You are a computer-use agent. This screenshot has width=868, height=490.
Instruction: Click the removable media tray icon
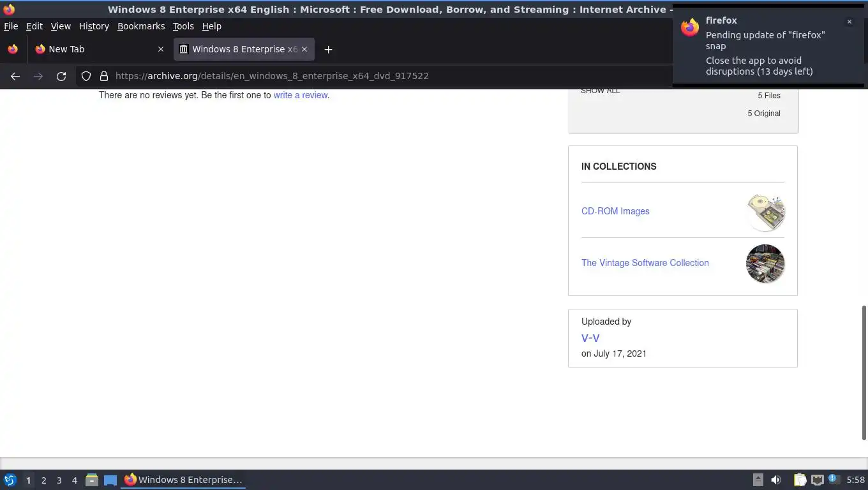(x=758, y=480)
